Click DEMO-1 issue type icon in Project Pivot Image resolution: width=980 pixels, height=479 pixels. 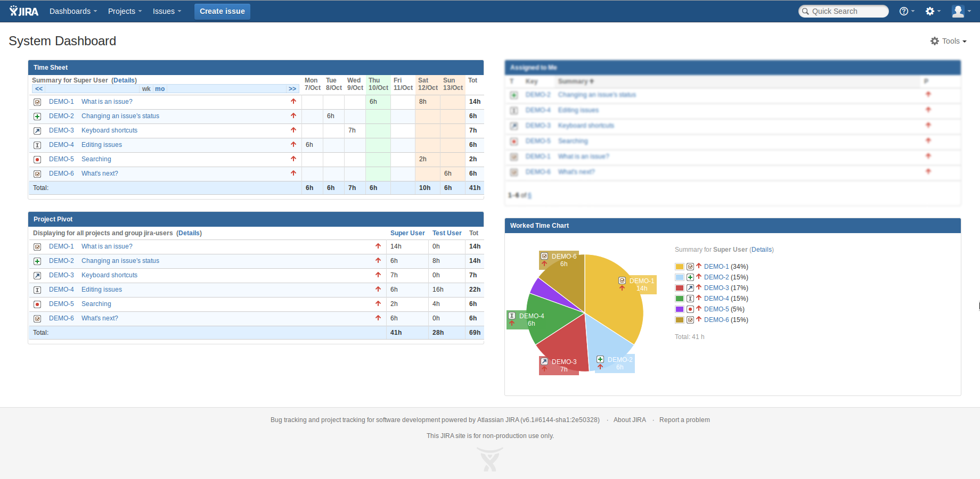coord(37,246)
